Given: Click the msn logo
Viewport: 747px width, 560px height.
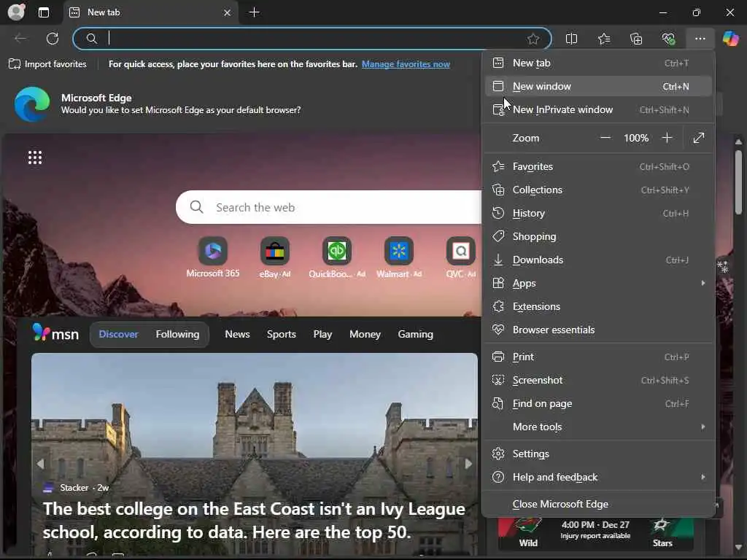Looking at the screenshot, I should pos(55,333).
